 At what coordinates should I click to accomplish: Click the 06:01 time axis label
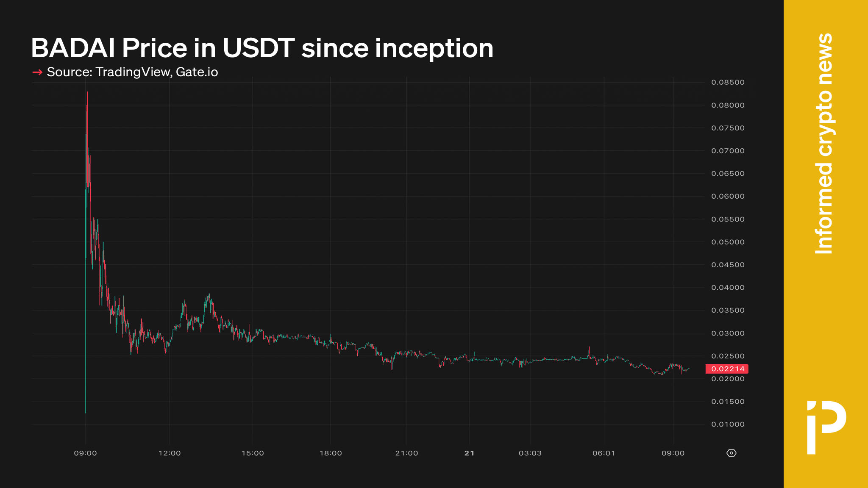pyautogui.click(x=604, y=453)
